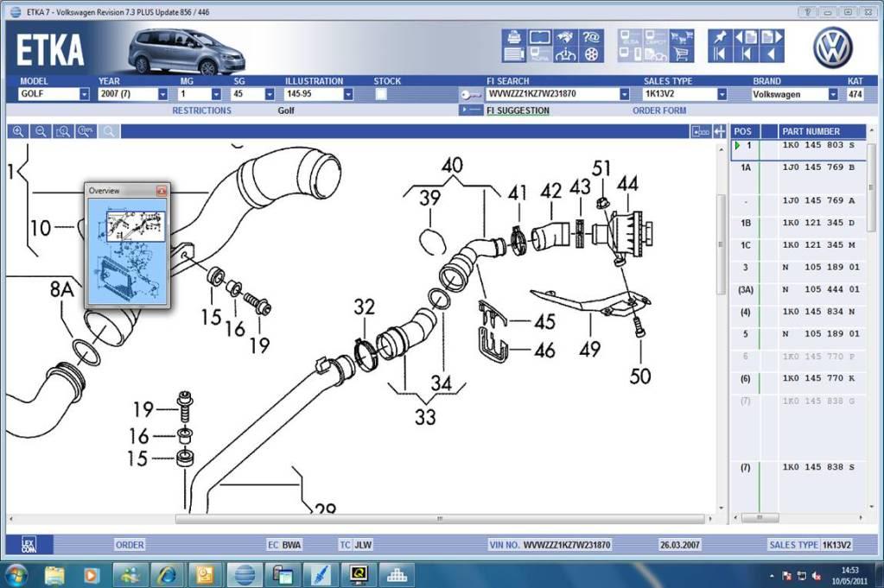
Task: Zoom out of the illustration
Action: tap(41, 131)
